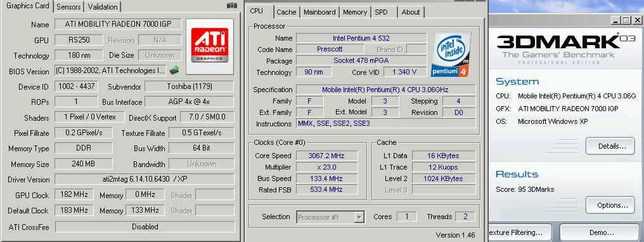
Task: Open the Mainboard tab in CPU-Z
Action: click(319, 12)
